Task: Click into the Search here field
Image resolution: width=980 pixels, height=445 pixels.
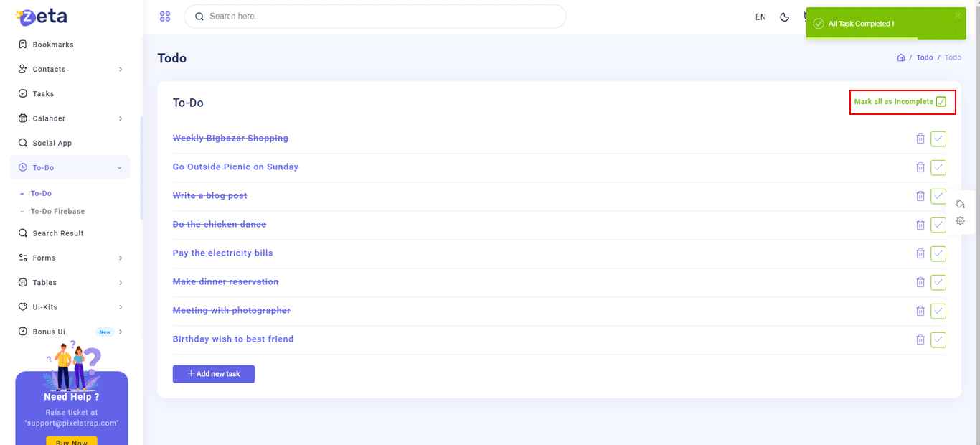Action: coord(380,17)
